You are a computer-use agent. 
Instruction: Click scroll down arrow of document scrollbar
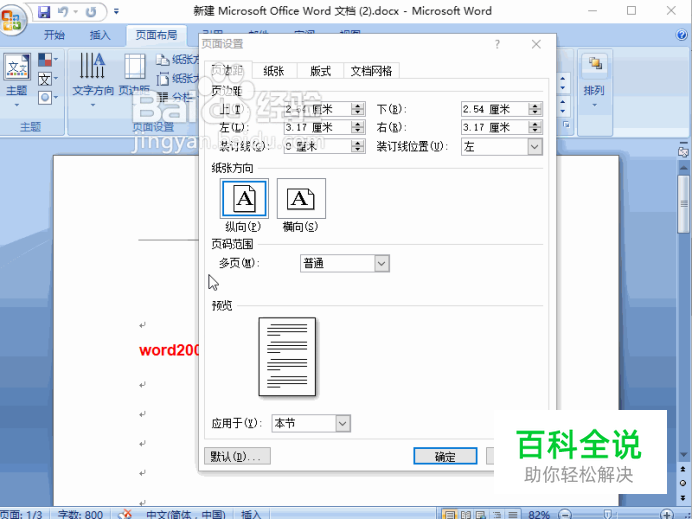tap(684, 454)
